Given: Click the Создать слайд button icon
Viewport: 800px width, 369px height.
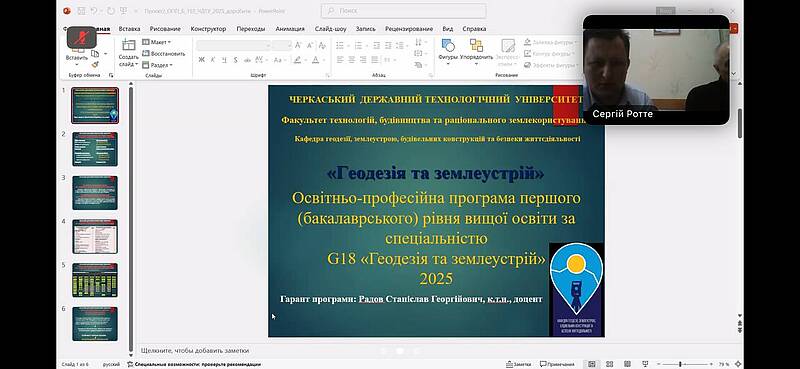Looking at the screenshot, I should (x=129, y=45).
